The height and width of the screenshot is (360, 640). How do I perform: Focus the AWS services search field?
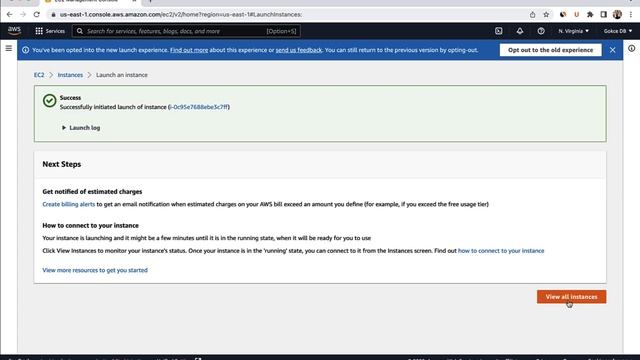pos(186,31)
